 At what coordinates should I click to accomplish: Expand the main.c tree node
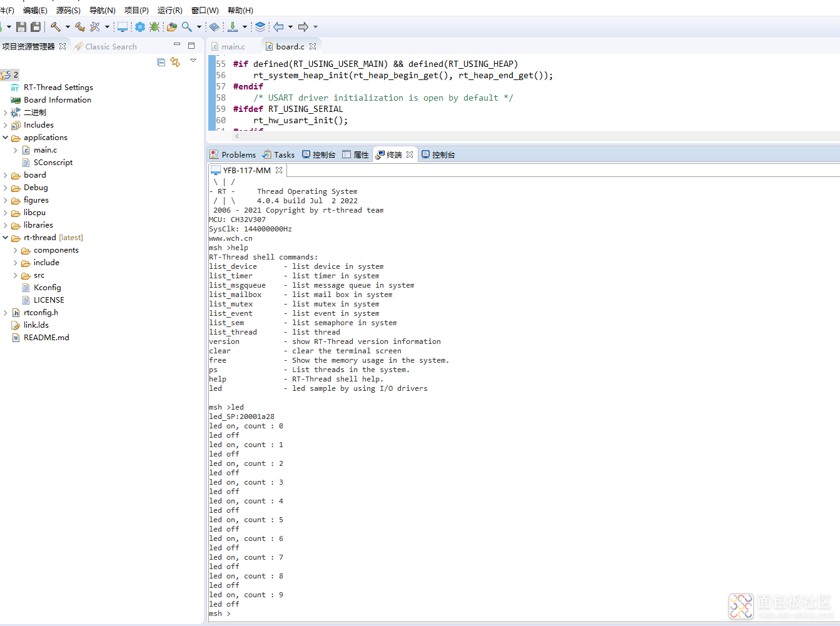16,150
